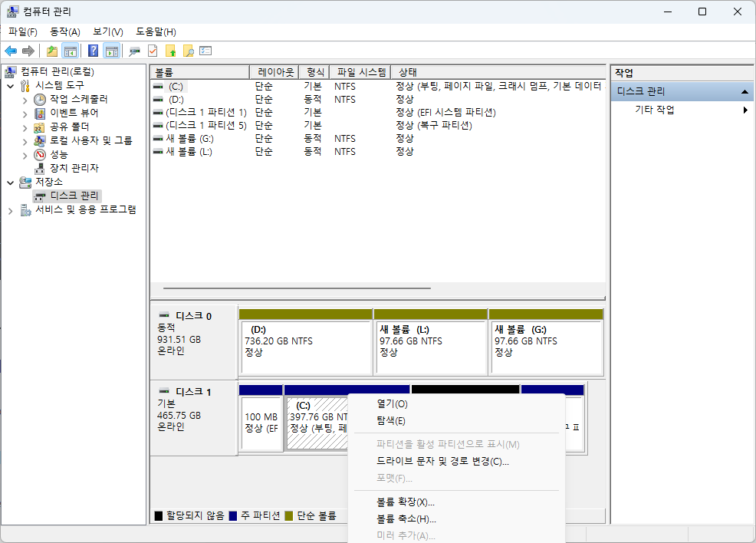
Task: Select the 새 볼륨 (L:) partition block
Action: point(430,342)
